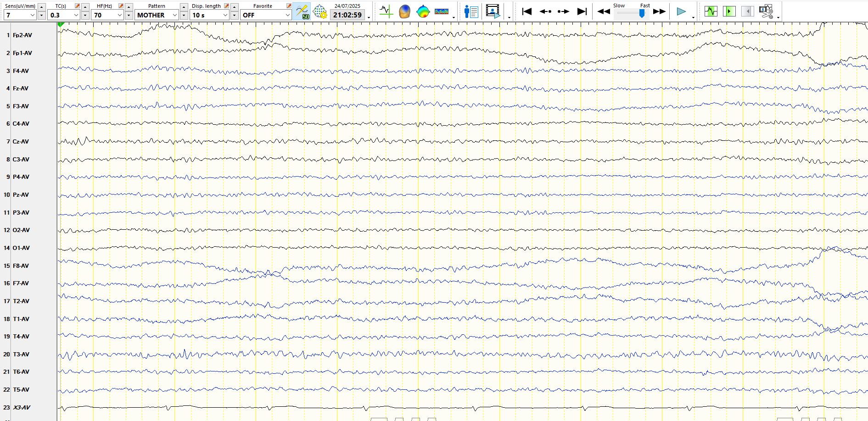Screen dimensions: 868x421
Task: Select the C3-AV channel label
Action: pos(21,160)
